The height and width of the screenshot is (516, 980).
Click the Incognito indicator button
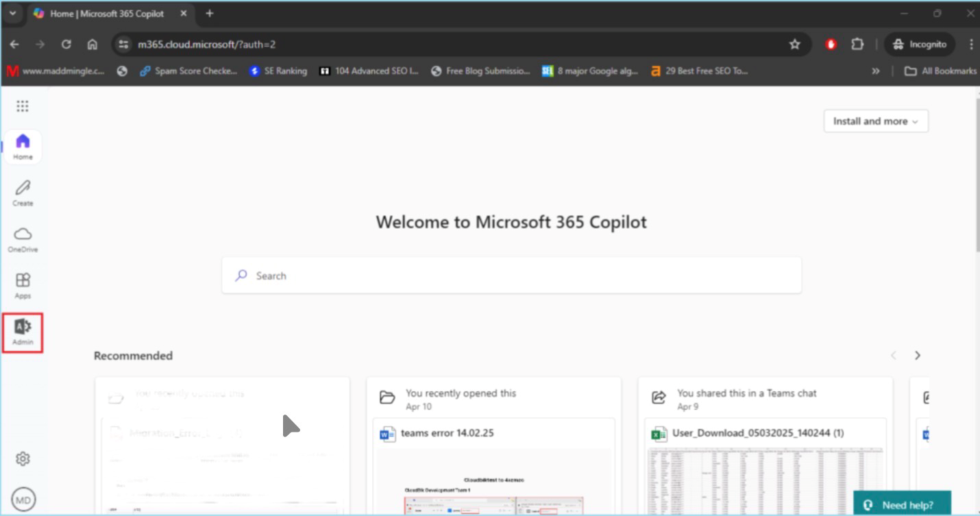click(920, 44)
